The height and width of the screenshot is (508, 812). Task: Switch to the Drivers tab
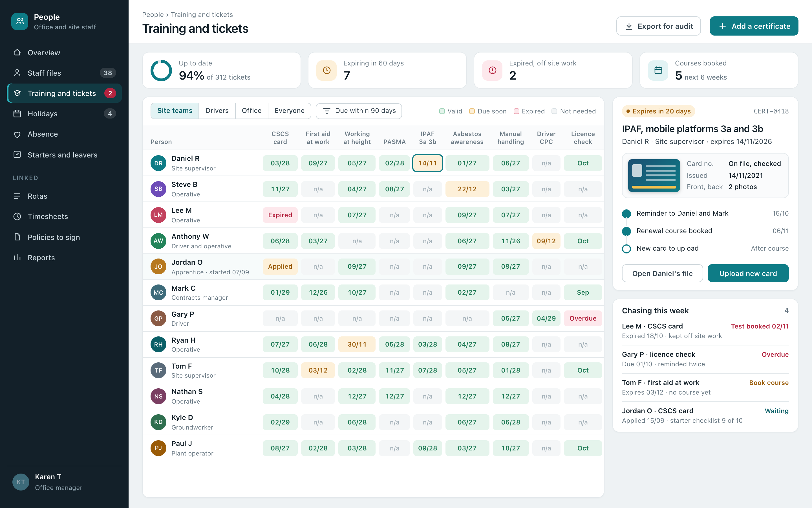coord(217,111)
